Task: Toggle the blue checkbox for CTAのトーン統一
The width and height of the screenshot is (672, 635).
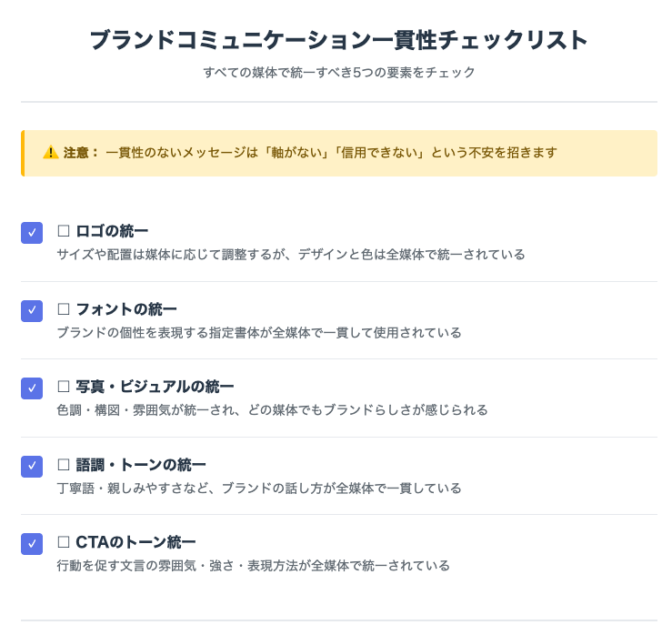Action: click(x=32, y=544)
